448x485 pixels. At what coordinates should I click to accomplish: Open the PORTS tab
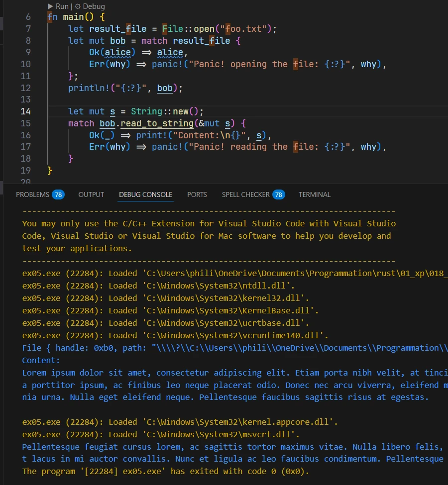(x=197, y=194)
